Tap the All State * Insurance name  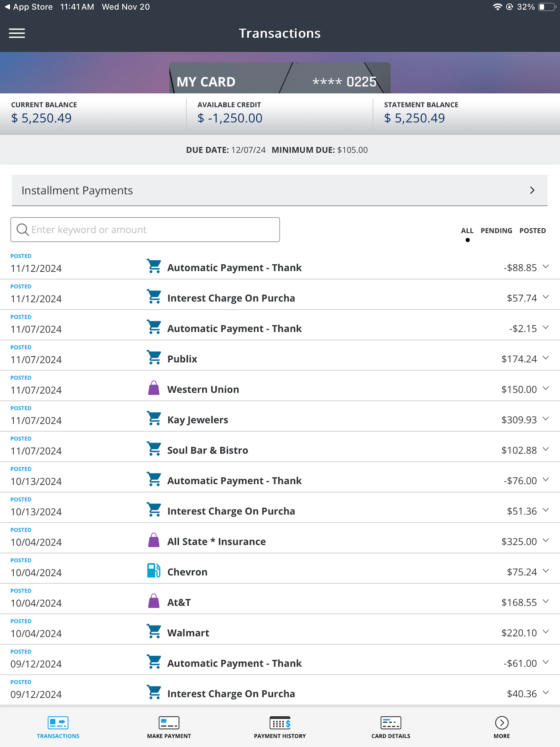click(x=217, y=541)
